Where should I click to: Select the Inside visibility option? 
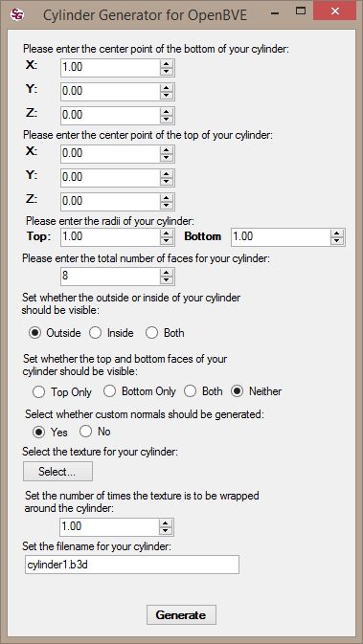click(112, 333)
